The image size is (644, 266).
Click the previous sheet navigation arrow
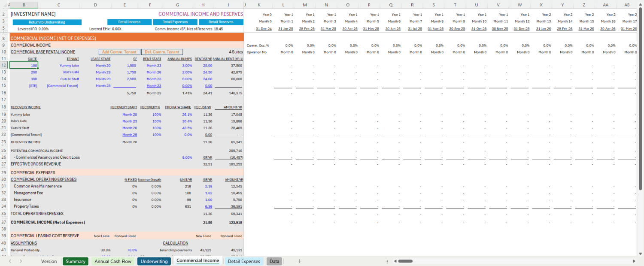pyautogui.click(x=10, y=261)
